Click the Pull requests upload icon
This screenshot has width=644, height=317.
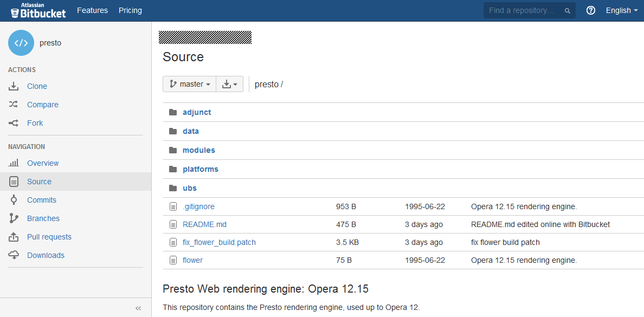[14, 237]
